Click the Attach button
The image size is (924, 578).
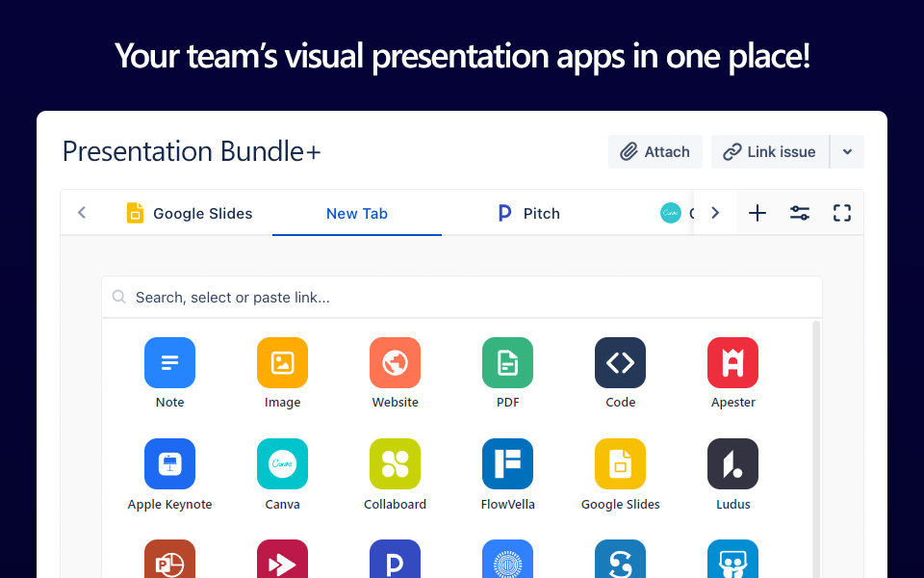tap(655, 151)
